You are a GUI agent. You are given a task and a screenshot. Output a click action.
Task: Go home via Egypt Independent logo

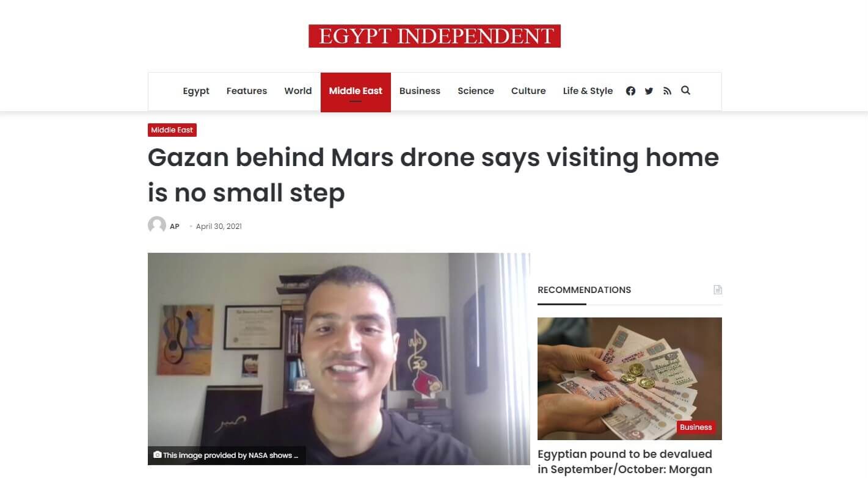pyautogui.click(x=434, y=36)
